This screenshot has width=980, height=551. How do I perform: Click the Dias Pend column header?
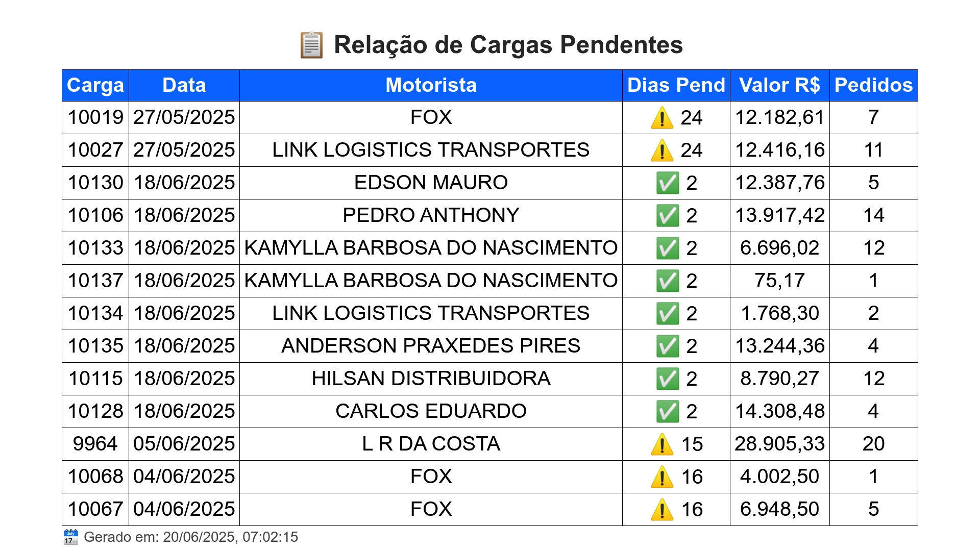(x=676, y=85)
